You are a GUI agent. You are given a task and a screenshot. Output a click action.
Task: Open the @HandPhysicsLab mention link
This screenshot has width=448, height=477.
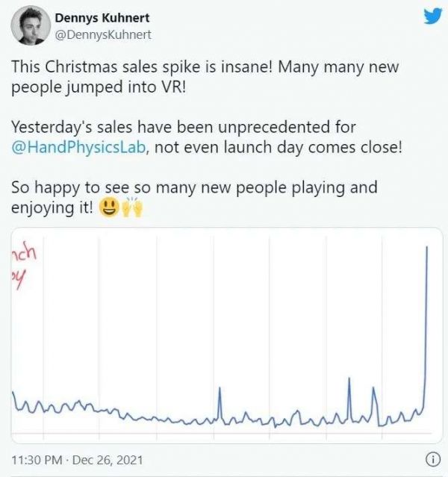[78, 148]
